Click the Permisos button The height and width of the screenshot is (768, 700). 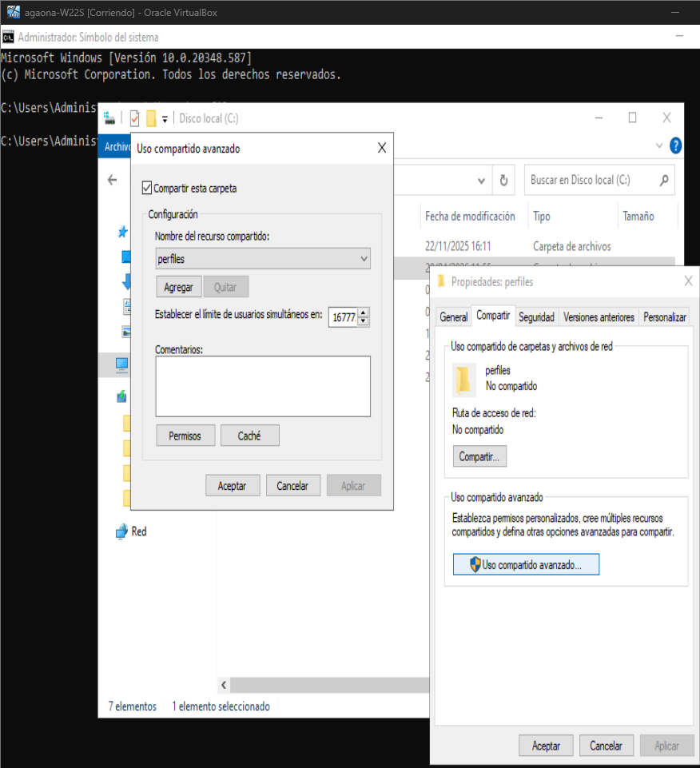185,436
